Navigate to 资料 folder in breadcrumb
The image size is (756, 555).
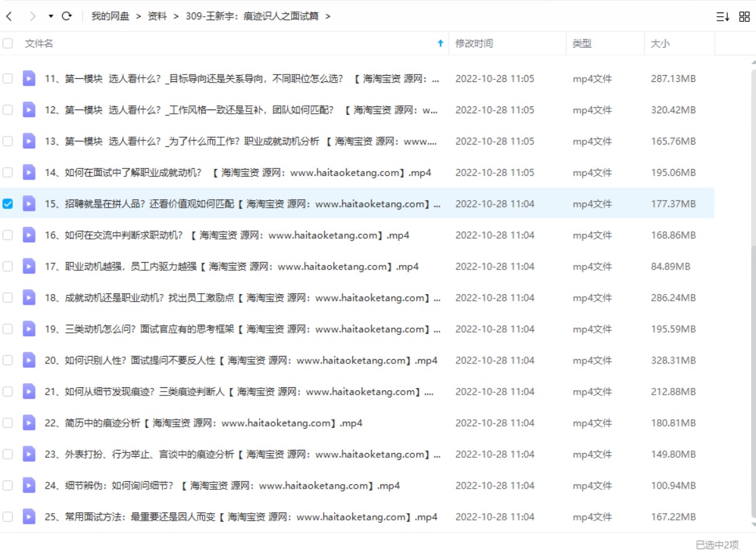click(157, 16)
